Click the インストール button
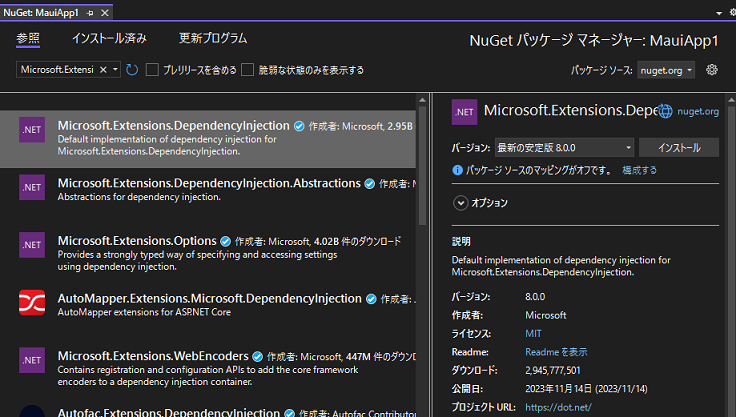 tap(679, 147)
